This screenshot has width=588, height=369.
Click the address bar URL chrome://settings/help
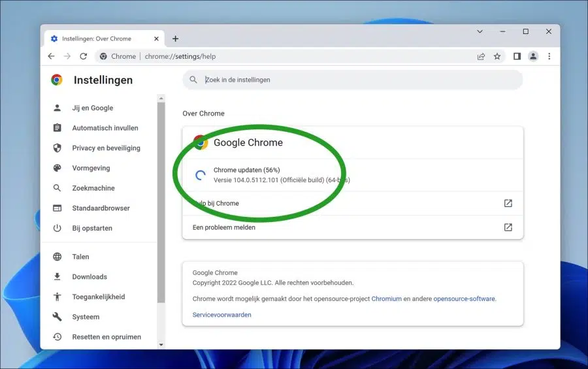180,56
